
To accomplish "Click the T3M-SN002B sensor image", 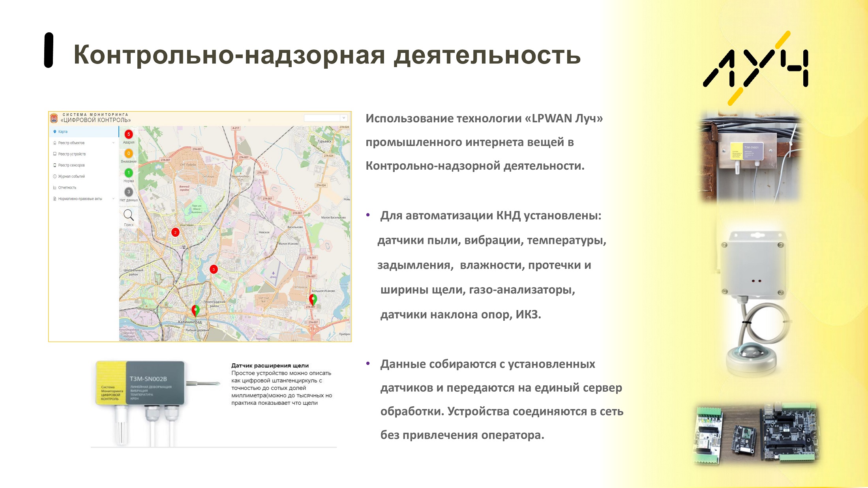I will click(158, 402).
